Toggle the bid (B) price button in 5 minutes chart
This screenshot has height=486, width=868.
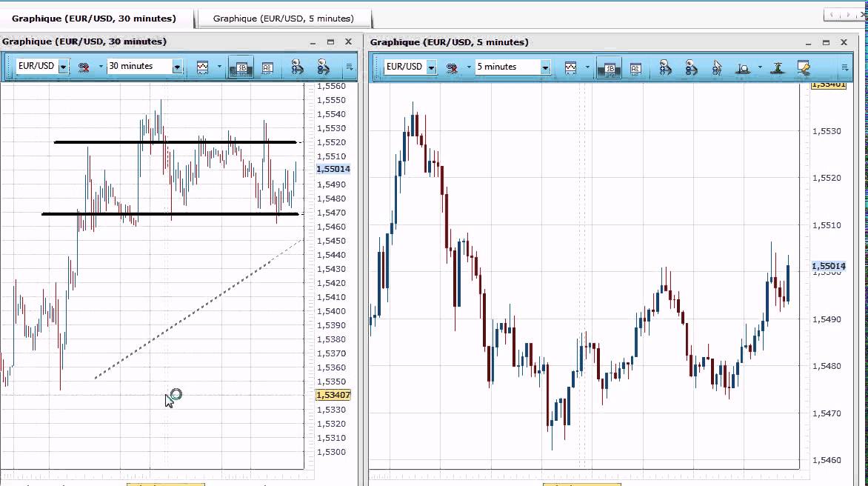click(x=610, y=68)
